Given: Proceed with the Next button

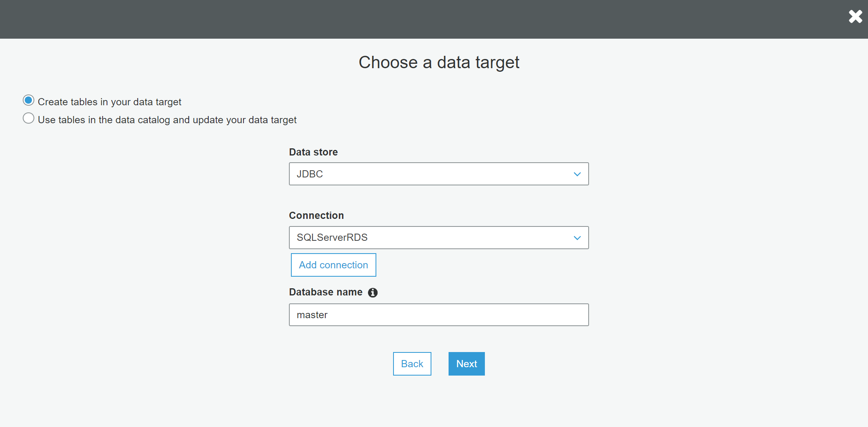Looking at the screenshot, I should pos(467,364).
